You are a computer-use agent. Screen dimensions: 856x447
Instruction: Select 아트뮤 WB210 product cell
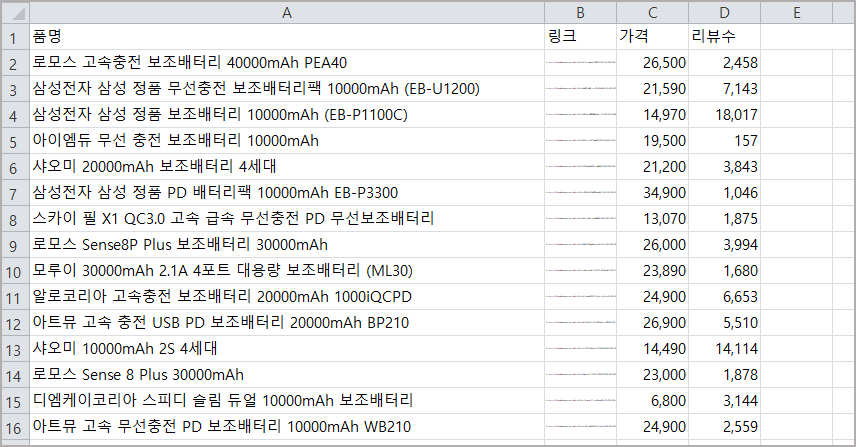[x=287, y=427]
